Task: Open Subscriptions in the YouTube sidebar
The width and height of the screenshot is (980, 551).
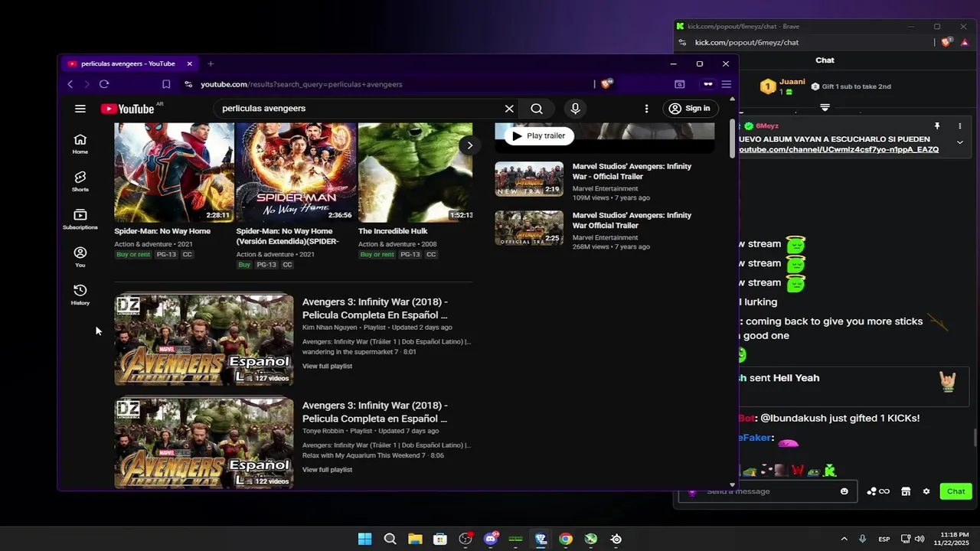Action: 80,219
